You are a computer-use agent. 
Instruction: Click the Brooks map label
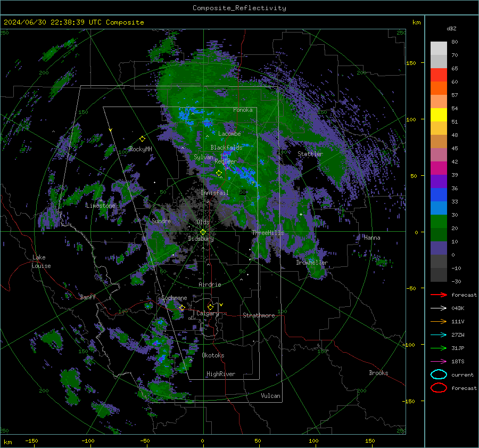(x=378, y=373)
